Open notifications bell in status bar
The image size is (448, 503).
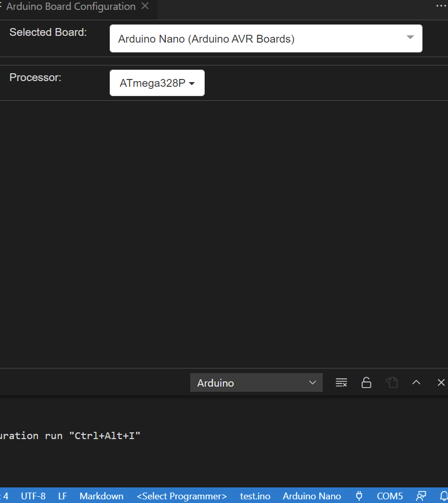pos(444,496)
